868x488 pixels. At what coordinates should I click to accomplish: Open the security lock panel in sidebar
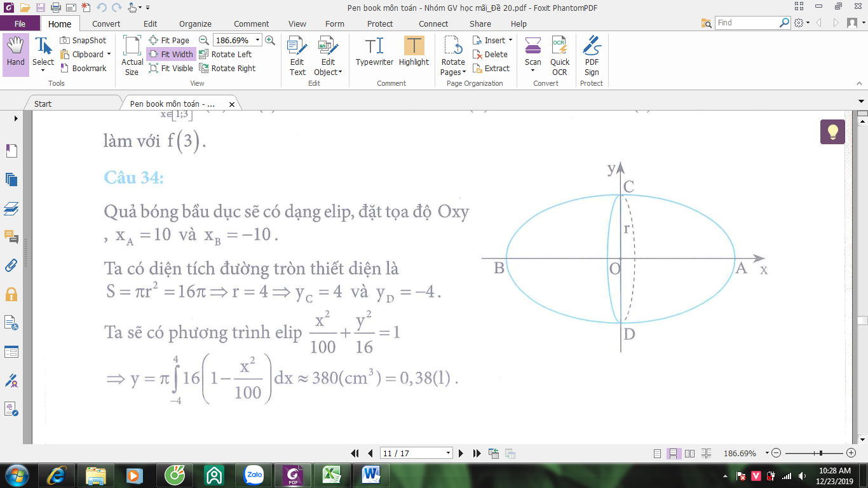click(x=11, y=294)
